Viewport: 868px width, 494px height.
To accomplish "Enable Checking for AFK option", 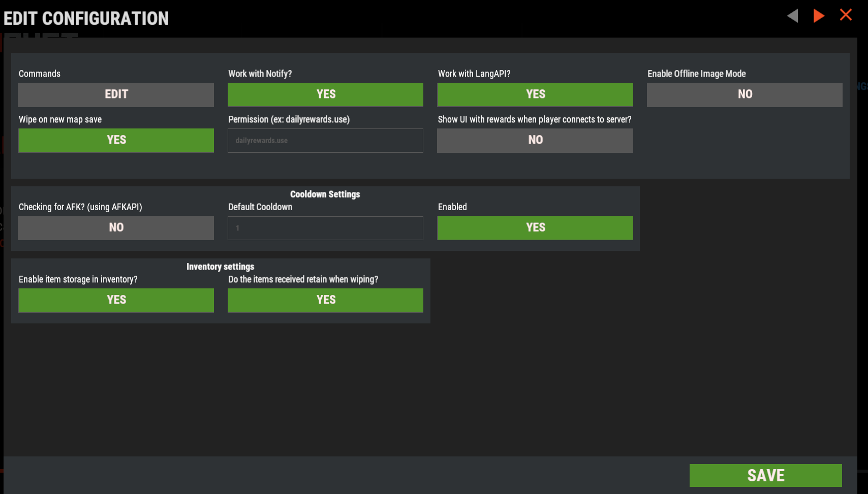I will (x=116, y=227).
